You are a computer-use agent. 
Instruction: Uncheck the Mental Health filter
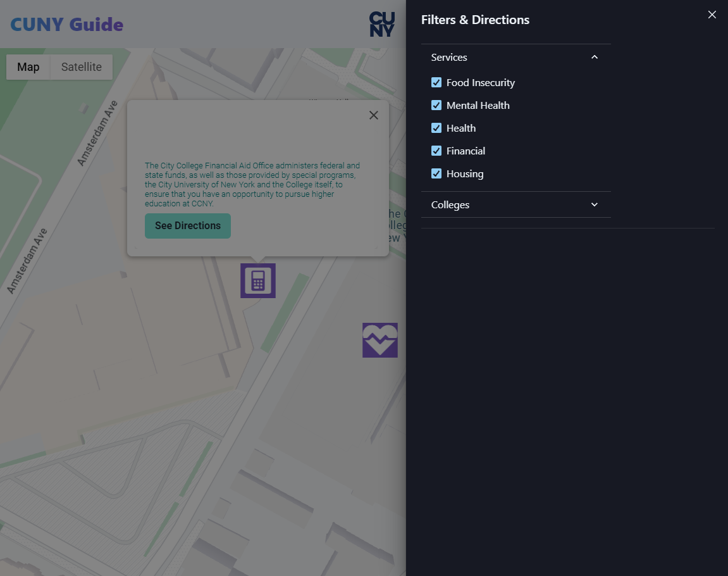point(436,106)
